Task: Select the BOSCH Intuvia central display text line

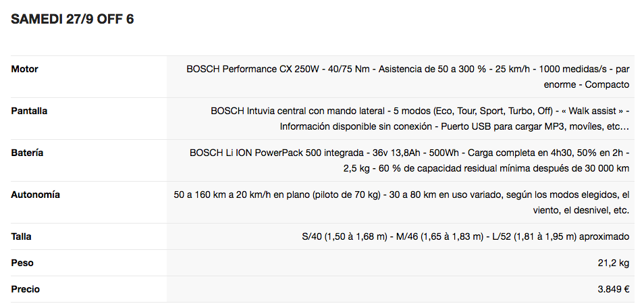Action: (420, 111)
